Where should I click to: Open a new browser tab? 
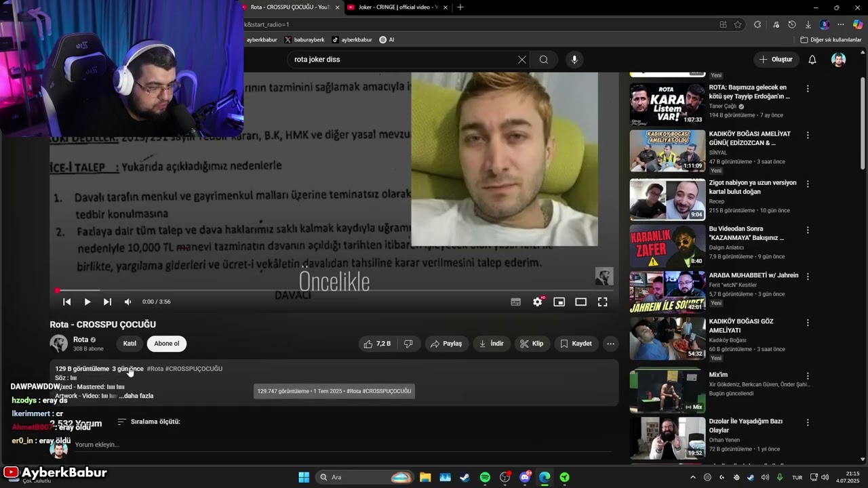coord(460,7)
